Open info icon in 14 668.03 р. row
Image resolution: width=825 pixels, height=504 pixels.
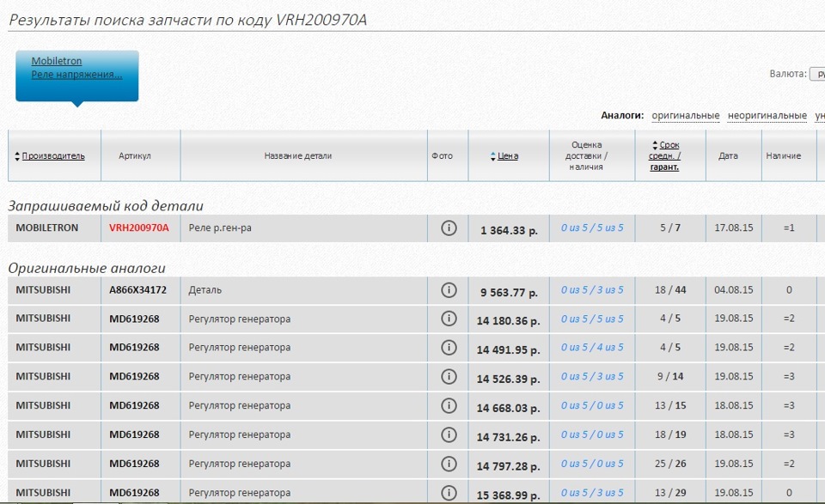[x=449, y=405]
